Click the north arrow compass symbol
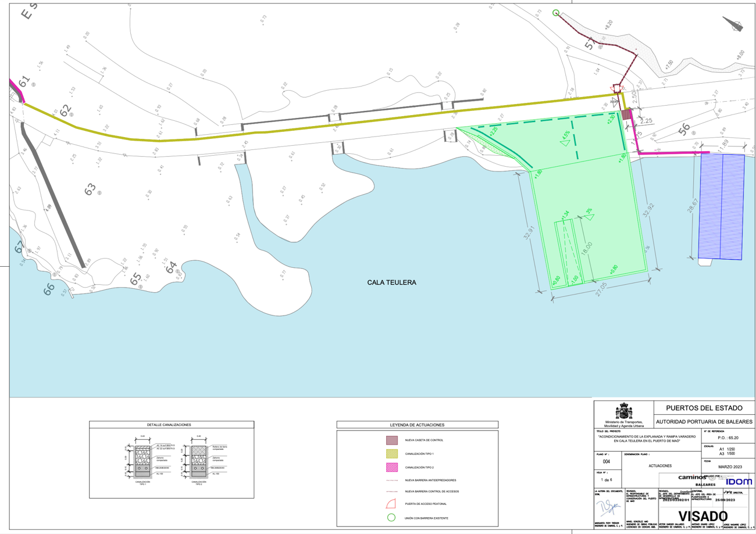Viewport: 756px width, 534px height. tap(733, 24)
